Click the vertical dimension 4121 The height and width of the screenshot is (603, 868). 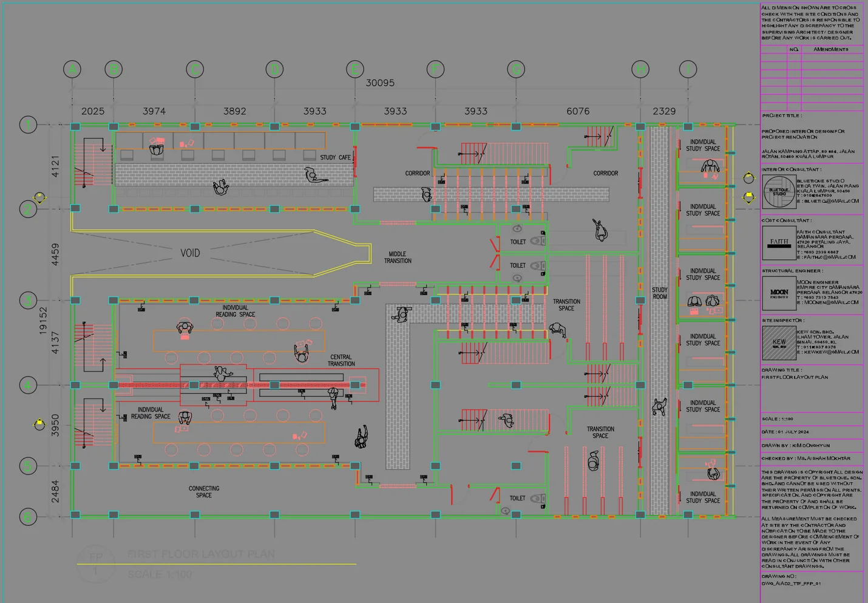pos(55,166)
